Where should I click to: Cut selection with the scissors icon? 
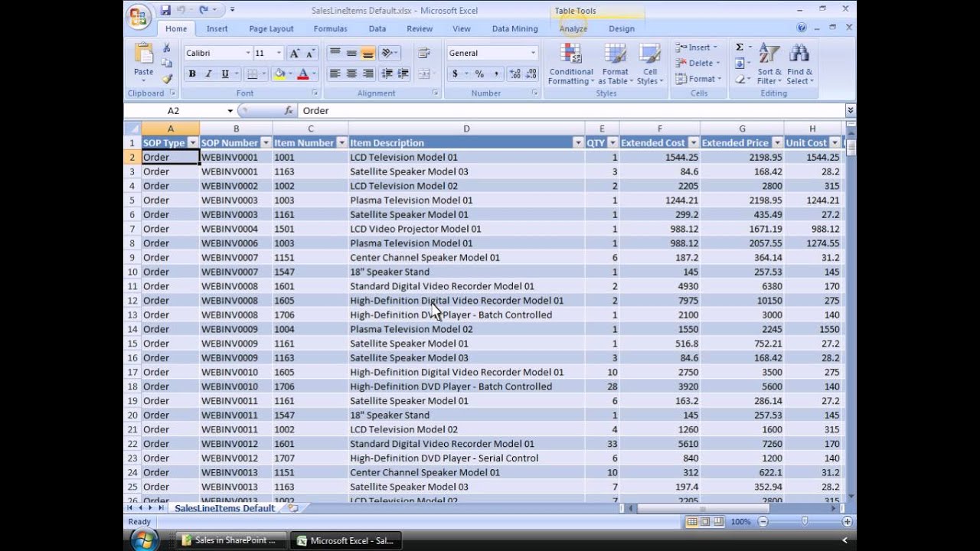167,48
